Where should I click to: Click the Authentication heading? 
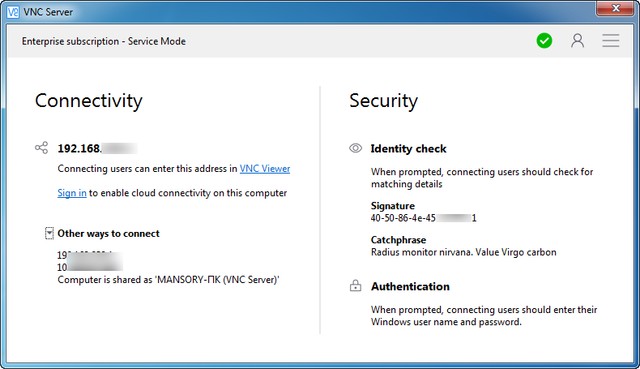tap(410, 287)
